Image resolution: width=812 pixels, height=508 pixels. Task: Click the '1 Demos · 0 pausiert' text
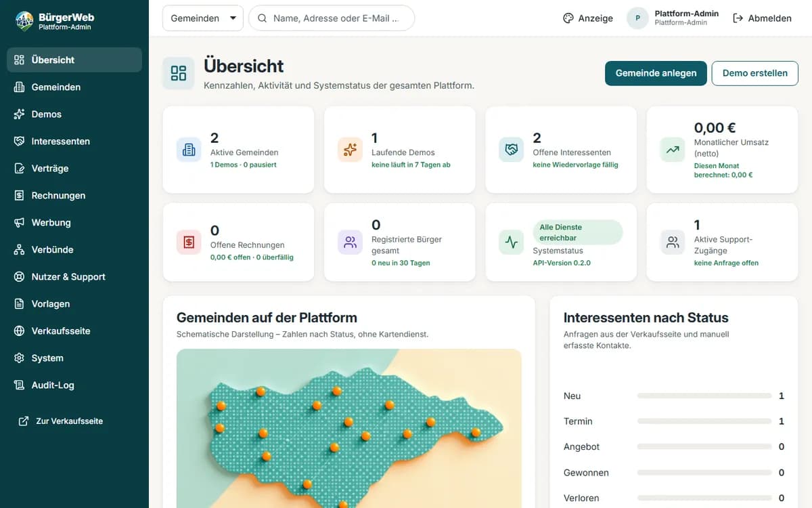(x=244, y=165)
